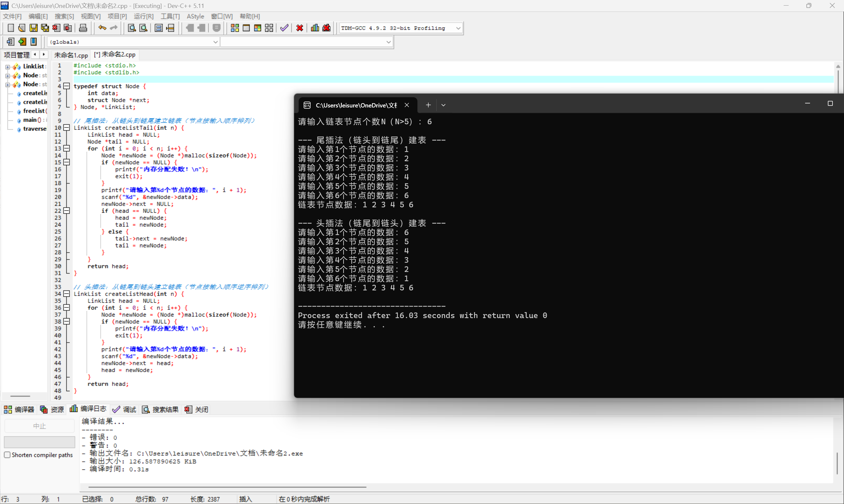The image size is (844, 504).
Task: Switch to the 未命名1.cpp editor tab
Action: tap(71, 55)
